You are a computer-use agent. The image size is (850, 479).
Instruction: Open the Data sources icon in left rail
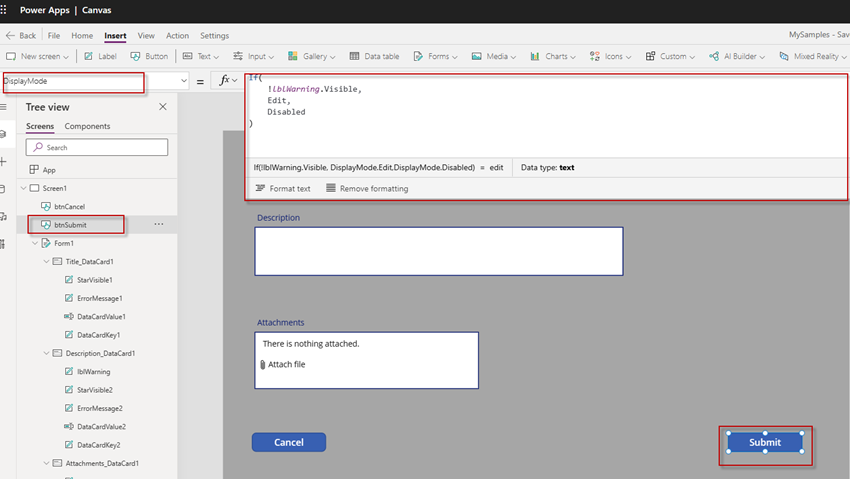pos(3,189)
